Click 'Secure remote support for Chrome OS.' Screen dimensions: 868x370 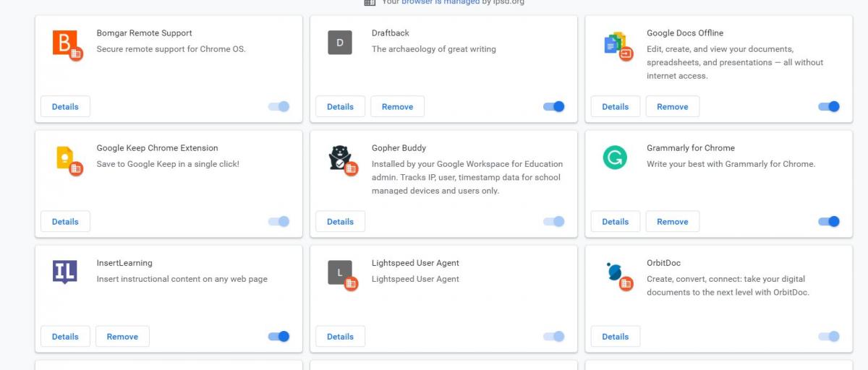click(171, 49)
